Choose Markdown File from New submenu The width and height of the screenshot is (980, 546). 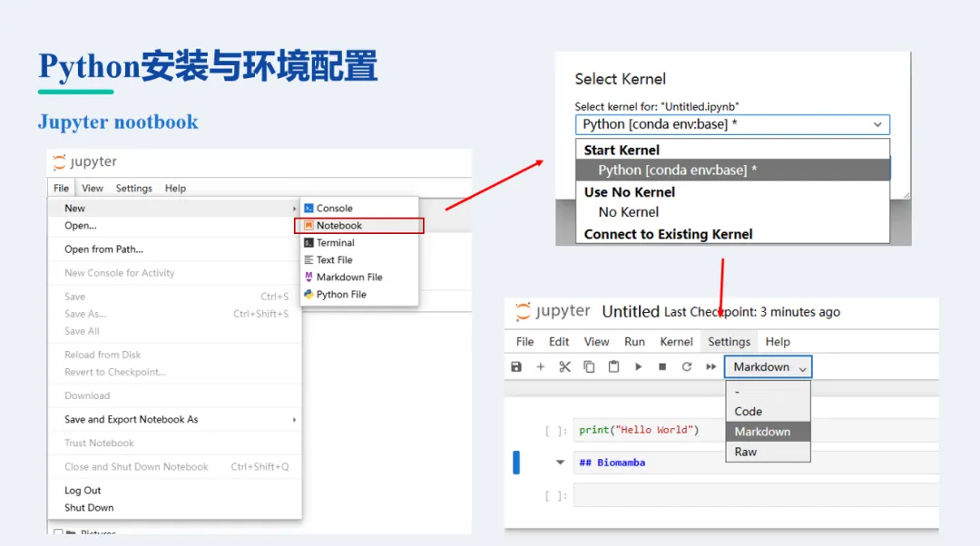pyautogui.click(x=359, y=277)
